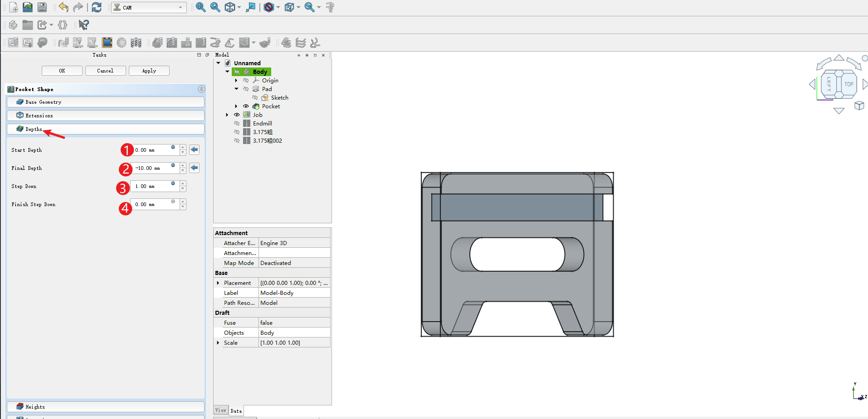Click the create group folder icon

28,25
